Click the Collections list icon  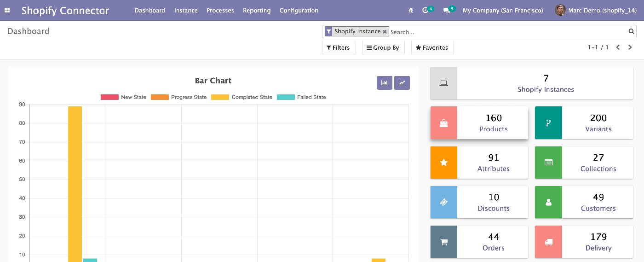pos(548,163)
